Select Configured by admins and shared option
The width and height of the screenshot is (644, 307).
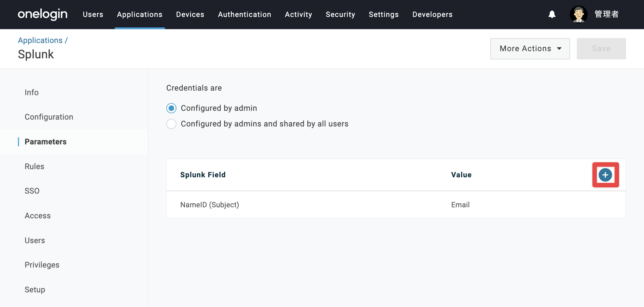tap(171, 124)
